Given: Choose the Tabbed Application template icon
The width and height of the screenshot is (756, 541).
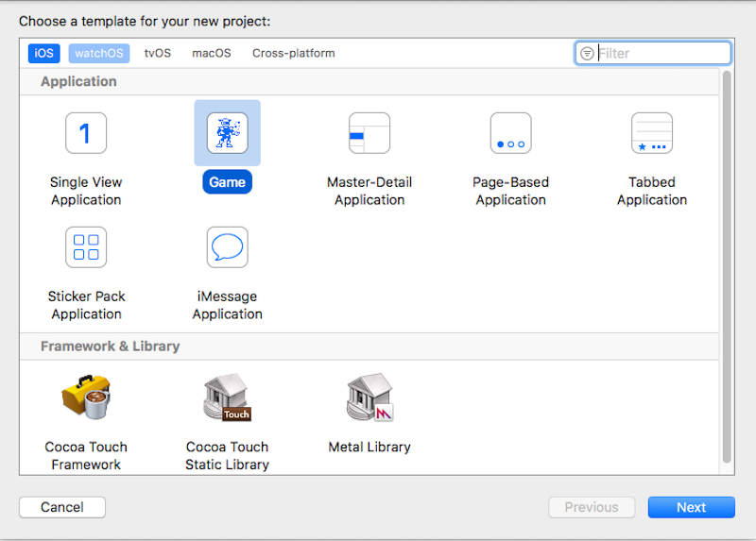Looking at the screenshot, I should tap(652, 133).
